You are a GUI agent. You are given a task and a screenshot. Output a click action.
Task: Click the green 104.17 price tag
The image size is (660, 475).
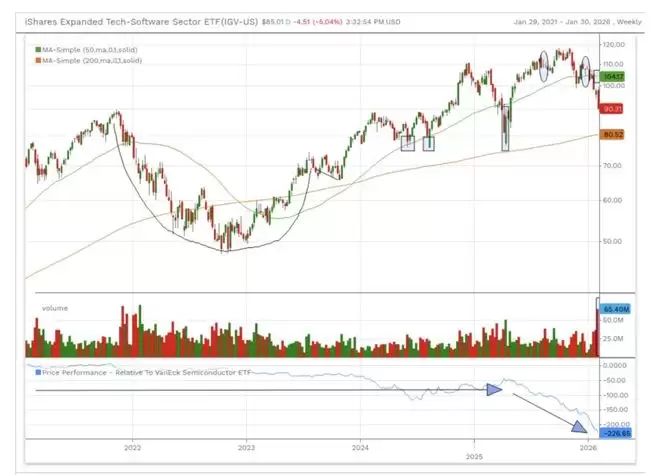point(613,76)
